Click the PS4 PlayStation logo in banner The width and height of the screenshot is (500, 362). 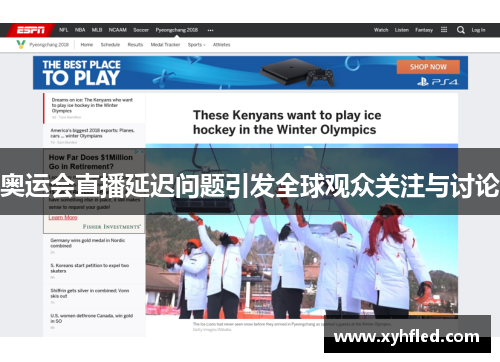click(x=438, y=82)
